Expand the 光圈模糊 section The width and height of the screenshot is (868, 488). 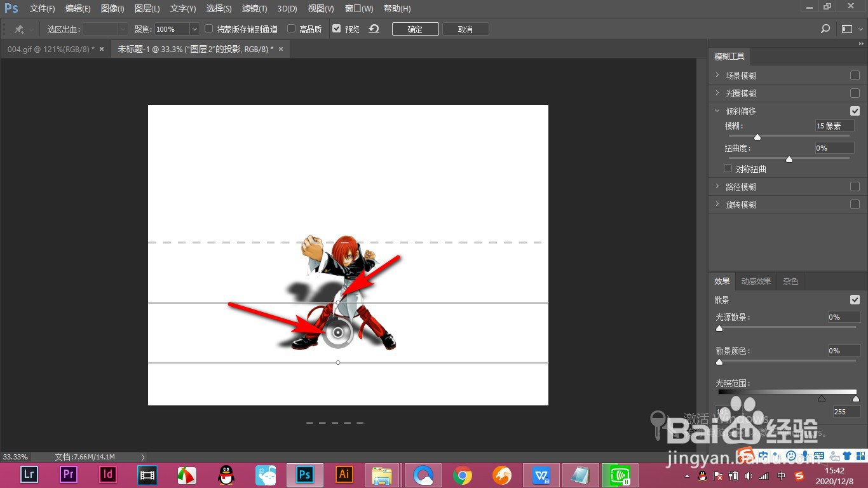coord(717,93)
